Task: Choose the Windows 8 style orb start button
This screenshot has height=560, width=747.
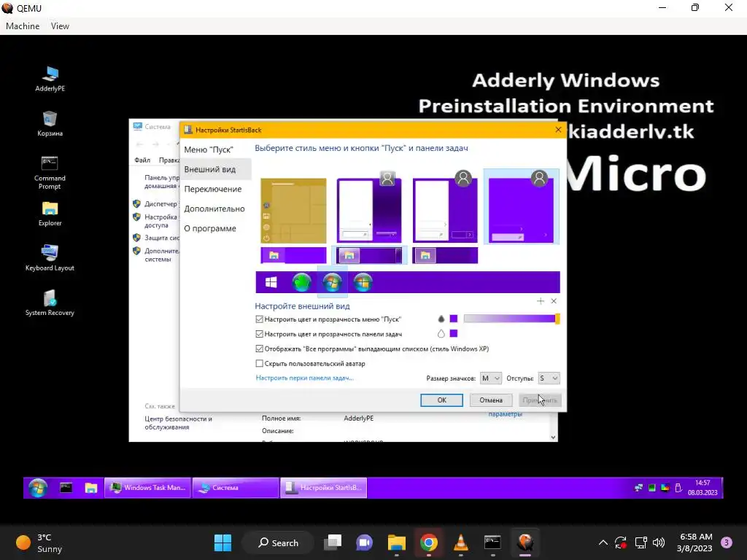Action: [363, 282]
